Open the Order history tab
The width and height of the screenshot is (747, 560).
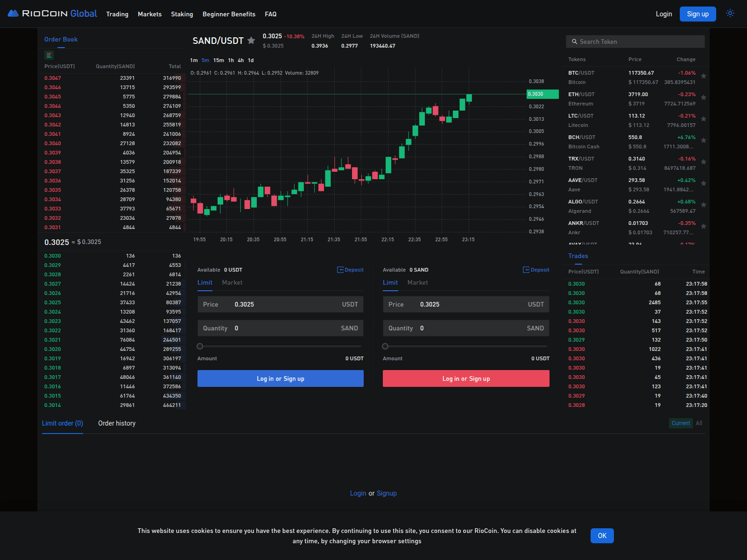(x=117, y=423)
